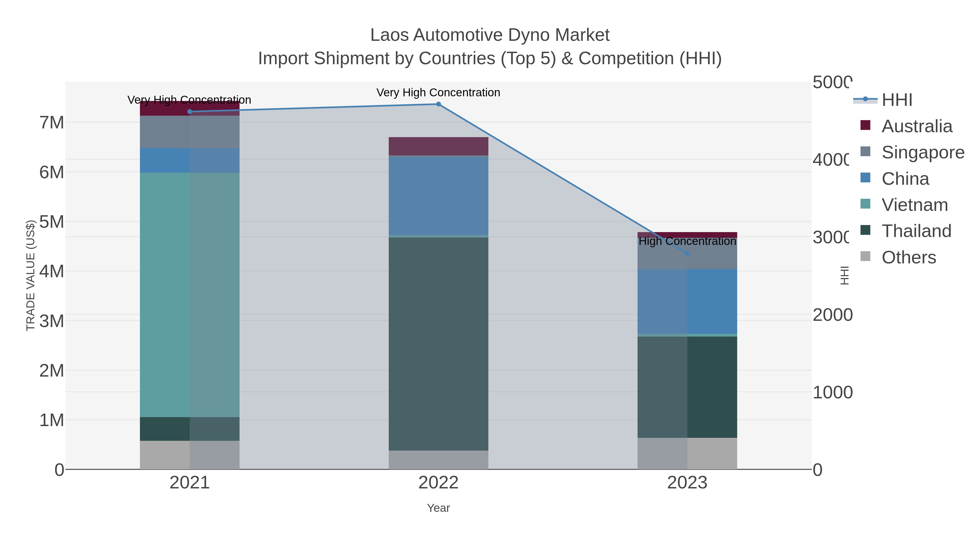
Task: Select the 2023 HHI data point marker
Action: coord(687,253)
